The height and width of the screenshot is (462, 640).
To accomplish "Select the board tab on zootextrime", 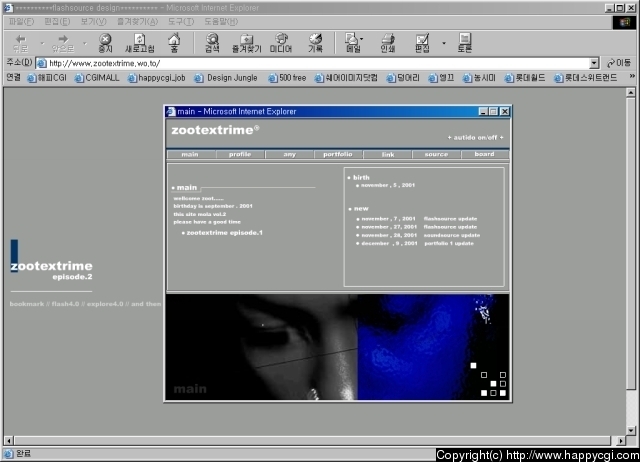I will tap(484, 154).
